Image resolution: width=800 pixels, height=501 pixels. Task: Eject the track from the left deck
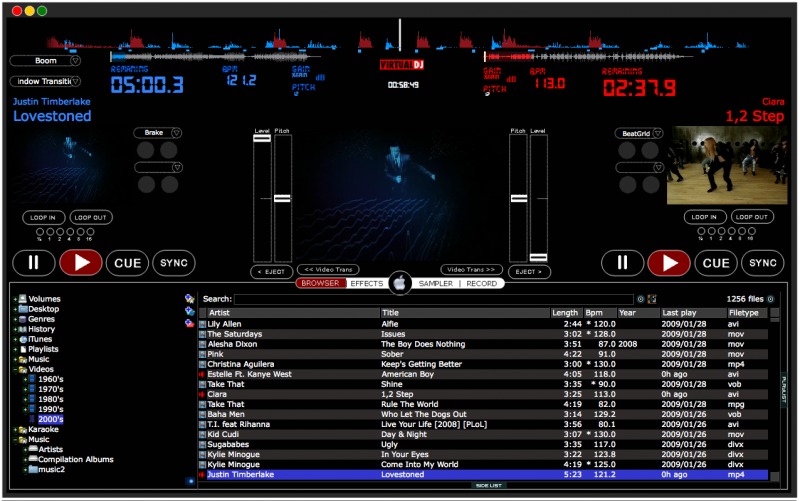[x=271, y=272]
